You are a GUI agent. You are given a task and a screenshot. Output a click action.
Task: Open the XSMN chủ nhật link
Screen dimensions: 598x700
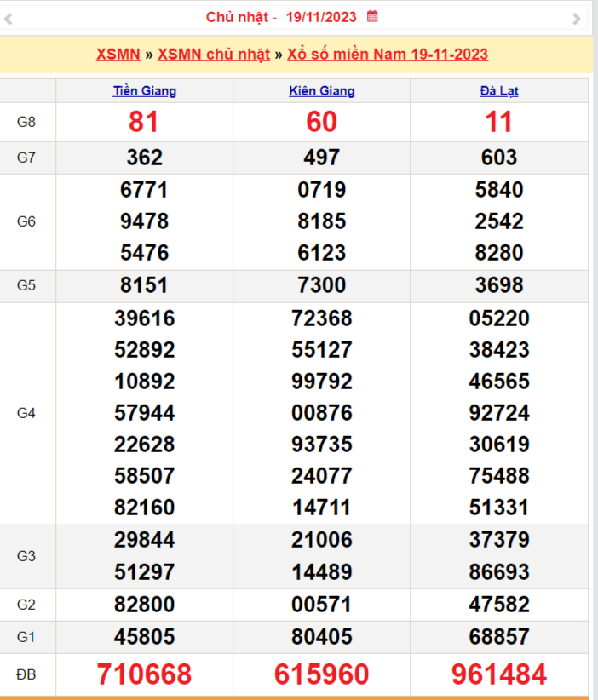coord(214,55)
